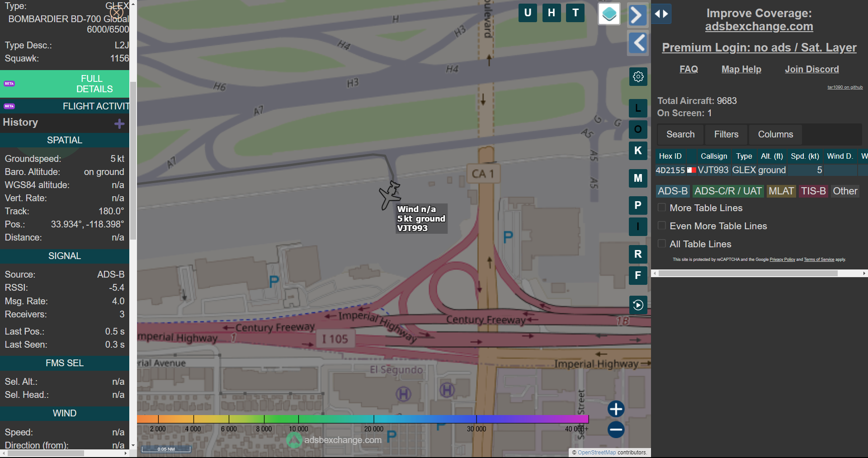The width and height of the screenshot is (868, 458).
Task: Visit the adsbexchange.com link
Action: (759, 27)
